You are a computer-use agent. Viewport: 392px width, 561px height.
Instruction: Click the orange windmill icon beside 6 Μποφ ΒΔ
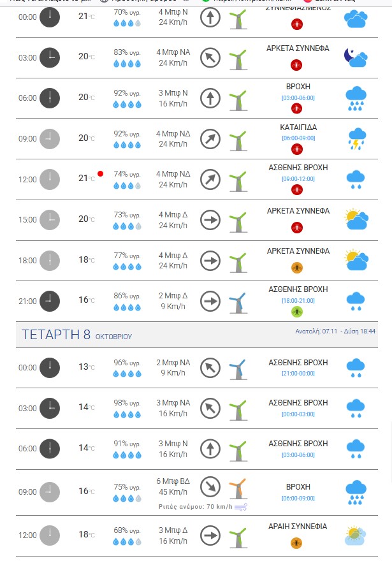[237, 489]
